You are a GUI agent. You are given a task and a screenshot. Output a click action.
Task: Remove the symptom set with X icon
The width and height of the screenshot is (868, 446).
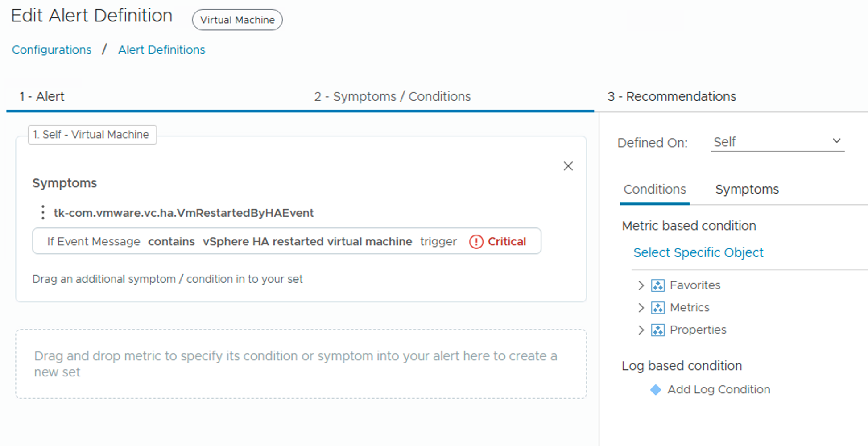tap(568, 166)
